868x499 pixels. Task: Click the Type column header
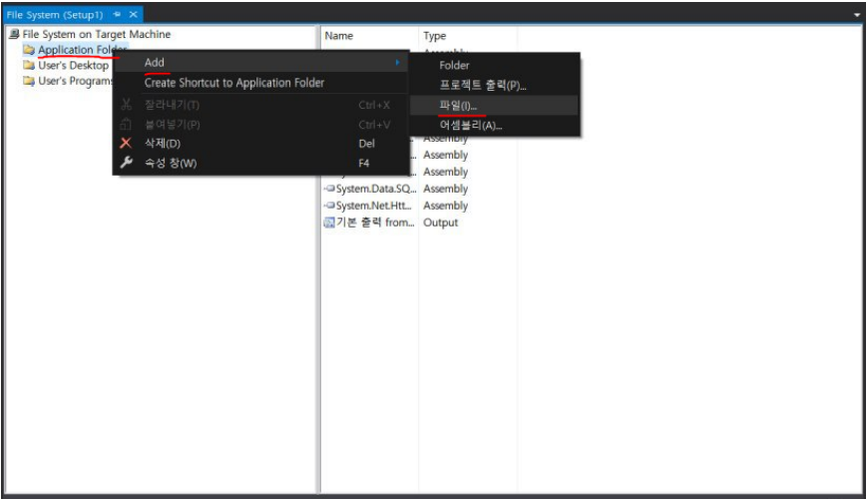(468, 36)
